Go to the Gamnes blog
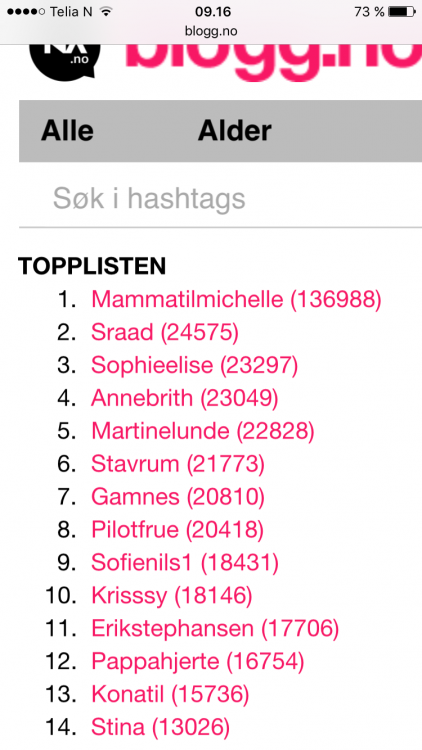Viewport: 422px width, 750px height. coord(178,496)
